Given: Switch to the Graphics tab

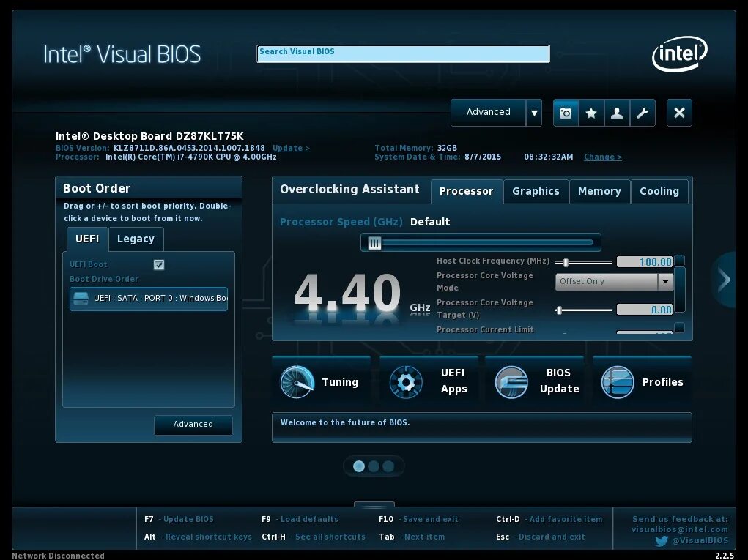Looking at the screenshot, I should click(536, 192).
